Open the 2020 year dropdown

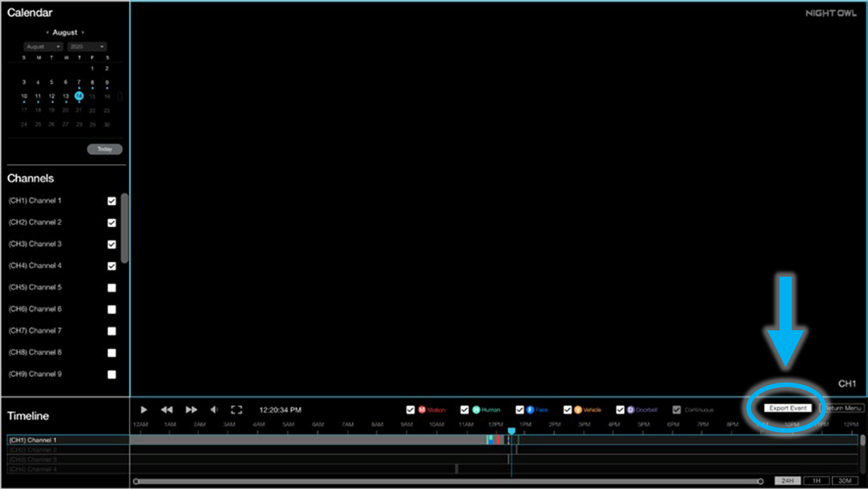click(86, 46)
